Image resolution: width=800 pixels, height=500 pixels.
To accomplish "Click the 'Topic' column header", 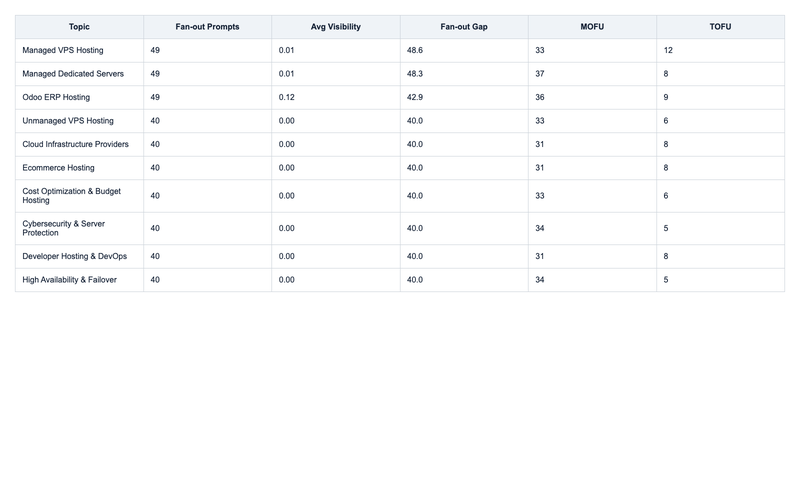I will (79, 27).
